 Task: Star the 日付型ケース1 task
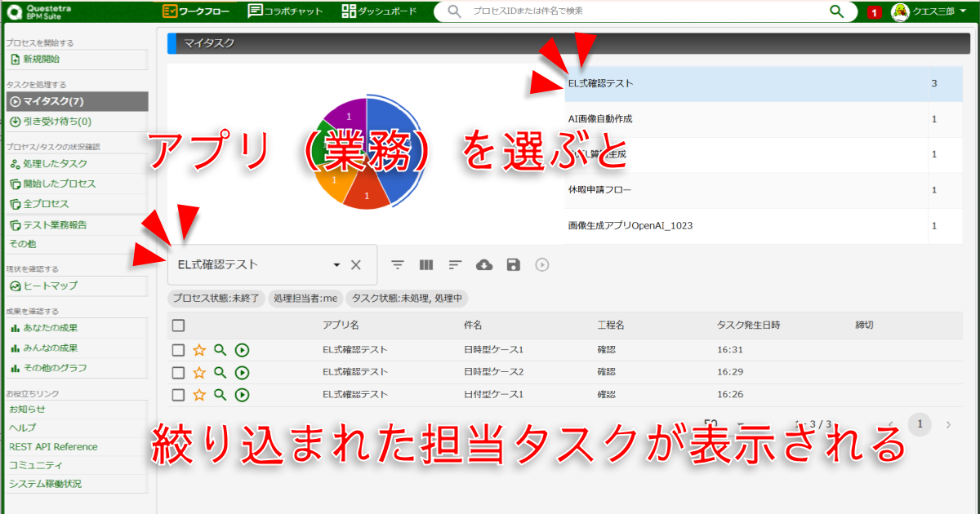(199, 395)
